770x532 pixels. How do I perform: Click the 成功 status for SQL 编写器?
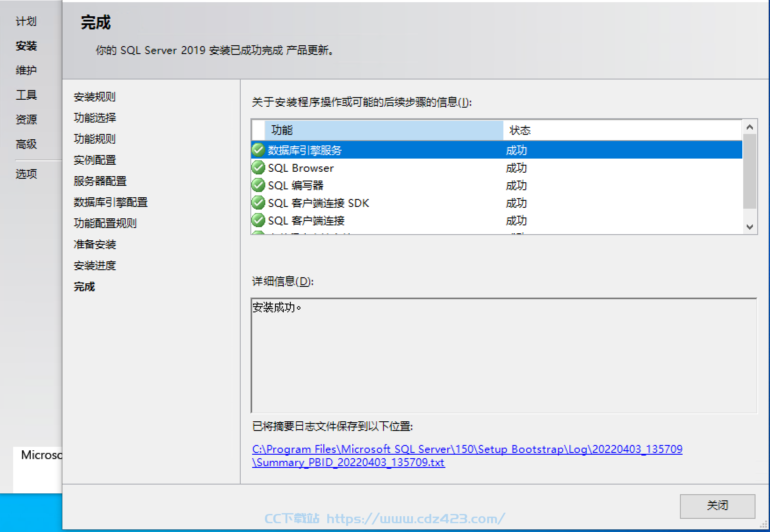(516, 185)
